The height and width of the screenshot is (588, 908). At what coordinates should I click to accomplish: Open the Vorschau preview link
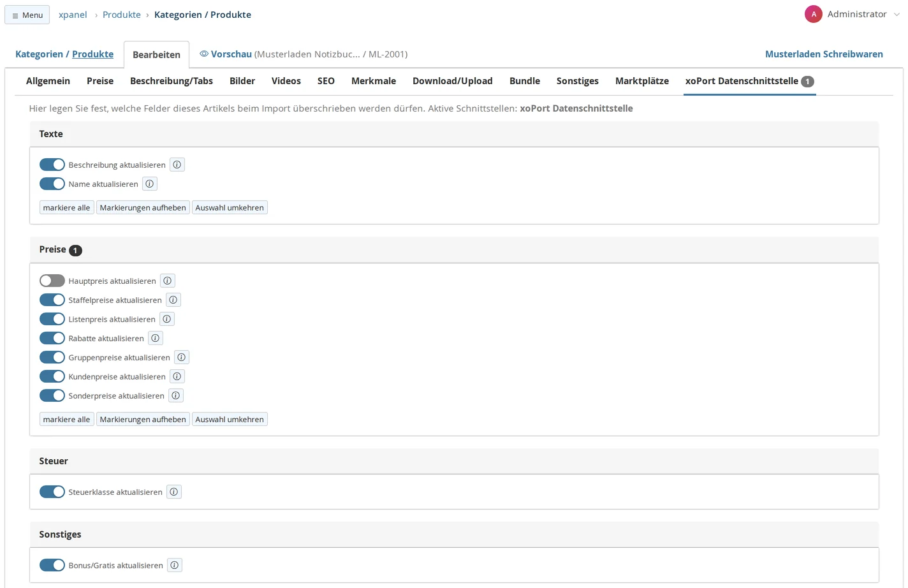coord(231,54)
